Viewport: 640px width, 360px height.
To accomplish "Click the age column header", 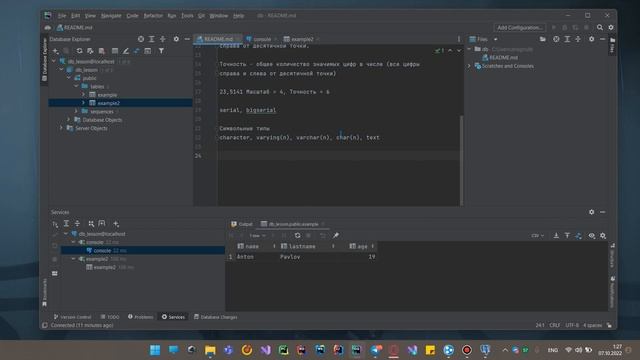I will pos(362,247).
